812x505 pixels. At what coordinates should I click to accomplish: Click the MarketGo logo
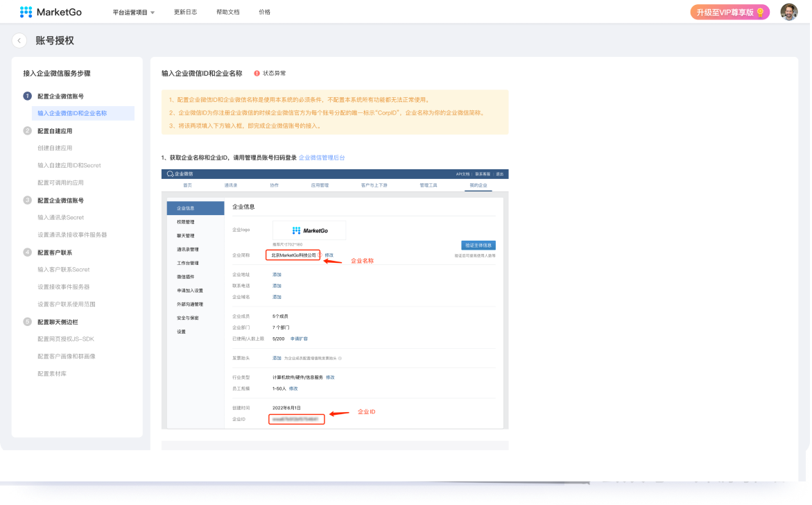click(51, 12)
